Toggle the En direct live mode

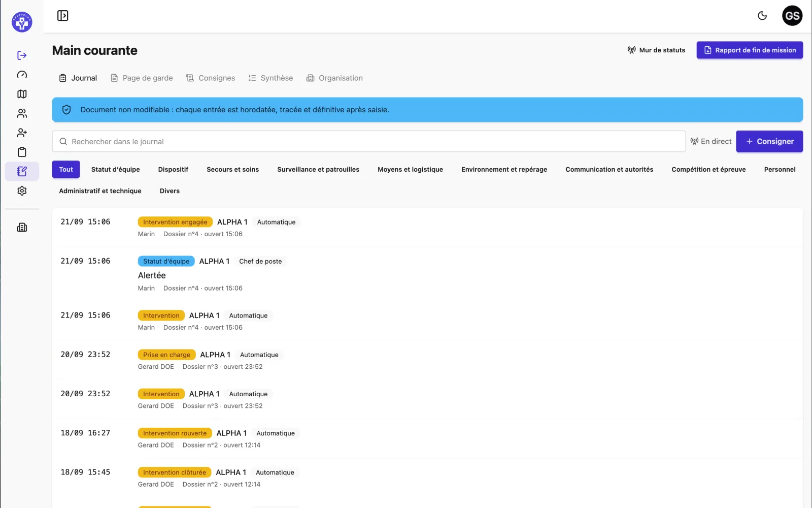(x=711, y=141)
